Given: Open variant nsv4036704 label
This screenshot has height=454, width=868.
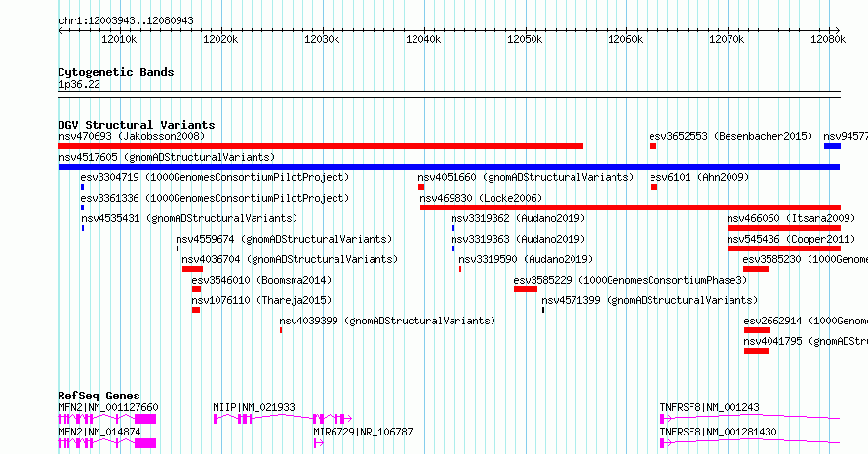Looking at the screenshot, I should tap(290, 259).
